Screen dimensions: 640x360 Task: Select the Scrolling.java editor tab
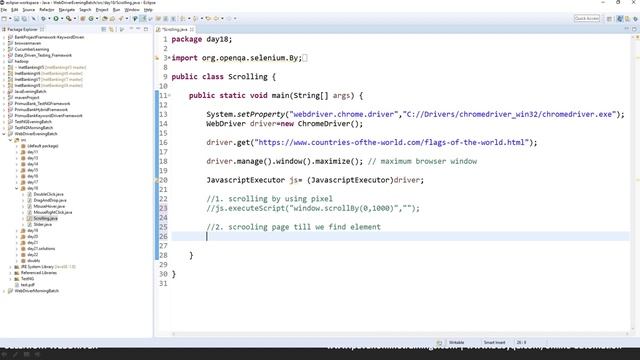[175, 29]
